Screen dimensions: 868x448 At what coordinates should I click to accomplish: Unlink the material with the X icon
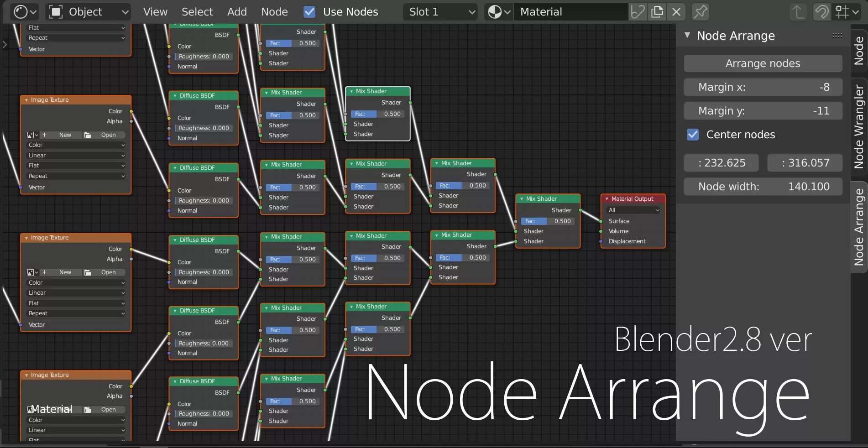pyautogui.click(x=676, y=12)
